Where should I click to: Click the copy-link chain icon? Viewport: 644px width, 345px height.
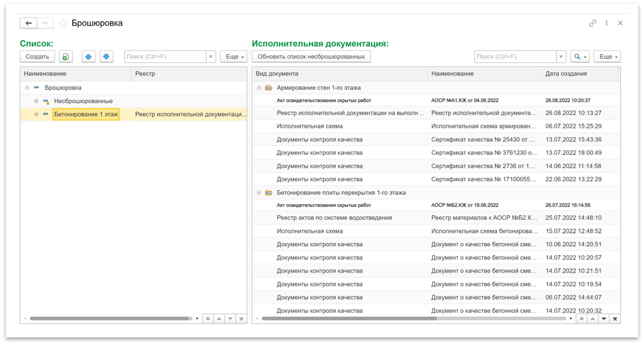[x=592, y=23]
